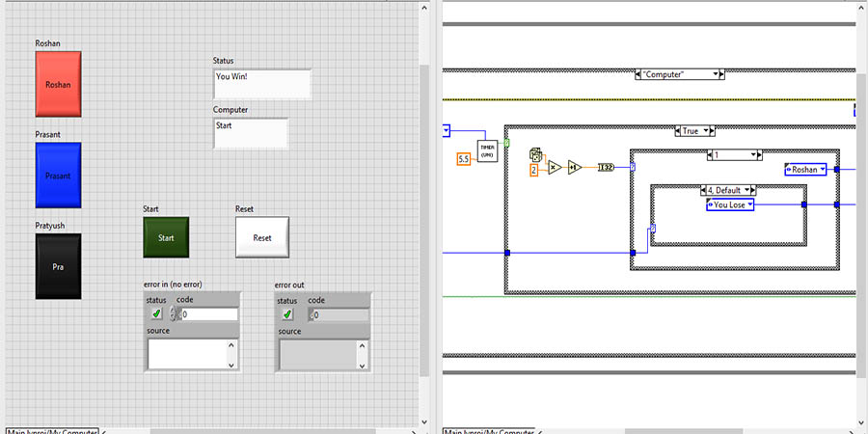Click the Timer (ms) node in the diagram
The height and width of the screenshot is (434, 868).
(x=487, y=152)
